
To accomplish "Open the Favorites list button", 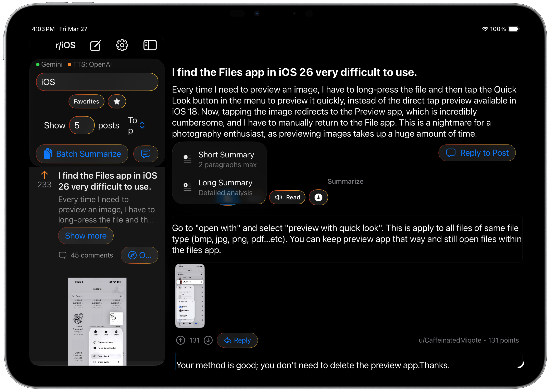I will [x=86, y=101].
